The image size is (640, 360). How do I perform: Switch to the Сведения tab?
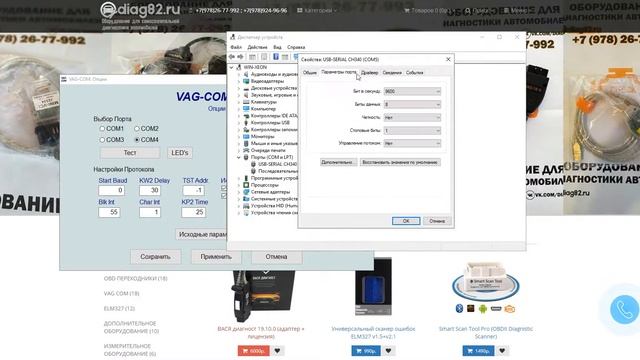click(392, 73)
